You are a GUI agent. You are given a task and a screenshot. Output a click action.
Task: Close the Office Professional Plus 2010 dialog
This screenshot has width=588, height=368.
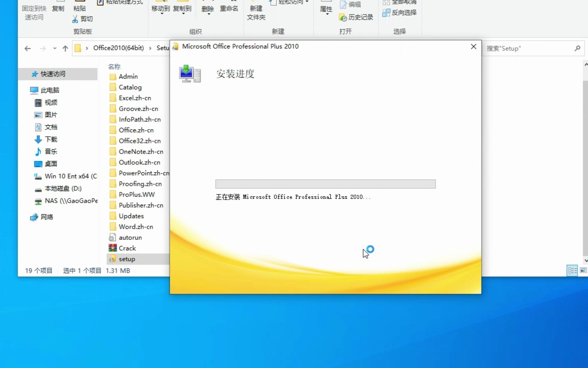tap(473, 46)
